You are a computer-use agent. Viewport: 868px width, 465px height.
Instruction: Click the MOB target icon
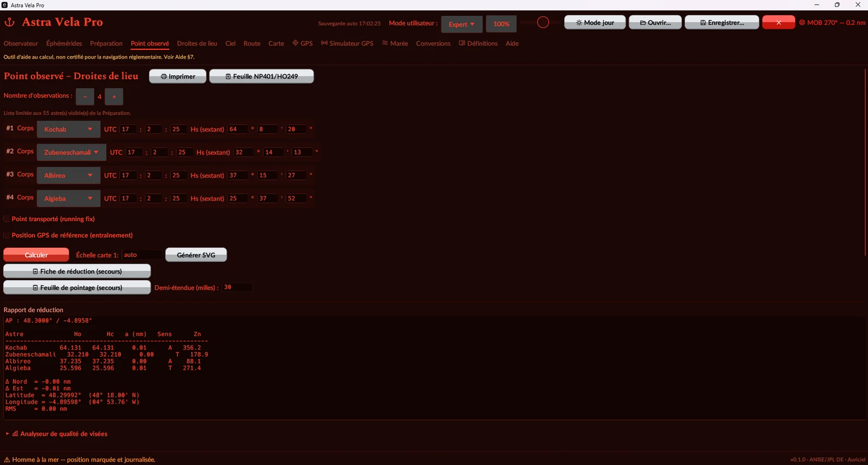(x=802, y=23)
